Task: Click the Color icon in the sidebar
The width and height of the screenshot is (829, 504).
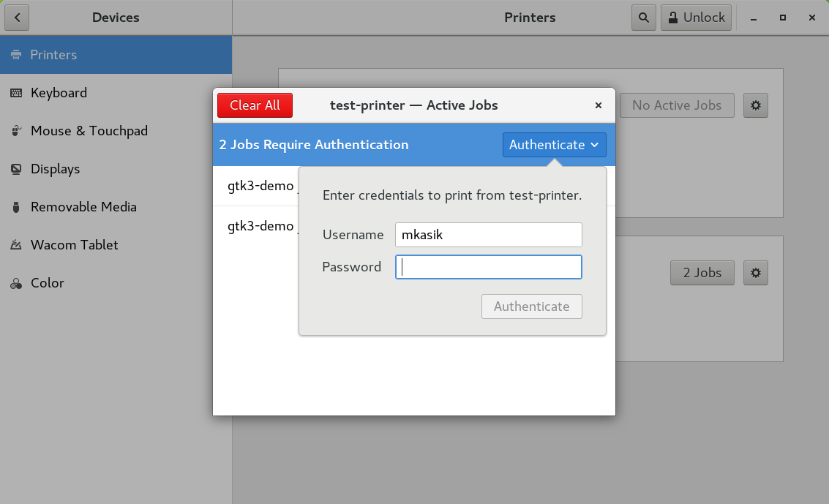Action: point(16,284)
